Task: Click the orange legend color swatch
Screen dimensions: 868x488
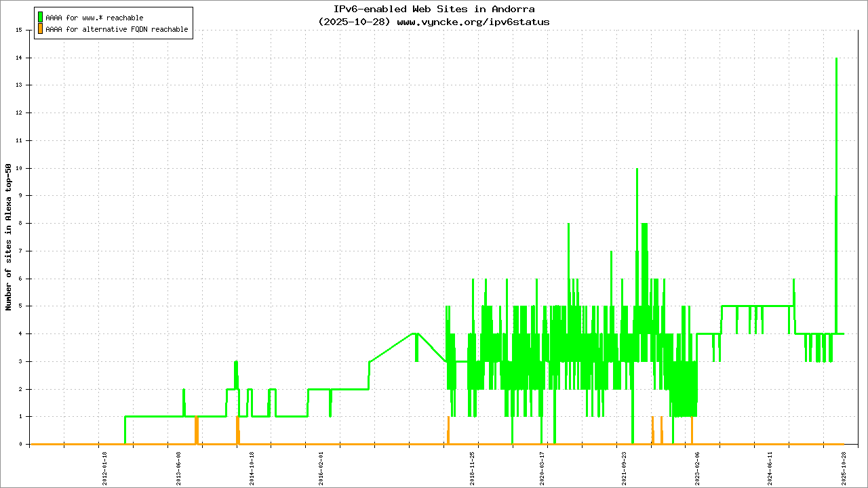Action: [x=41, y=29]
